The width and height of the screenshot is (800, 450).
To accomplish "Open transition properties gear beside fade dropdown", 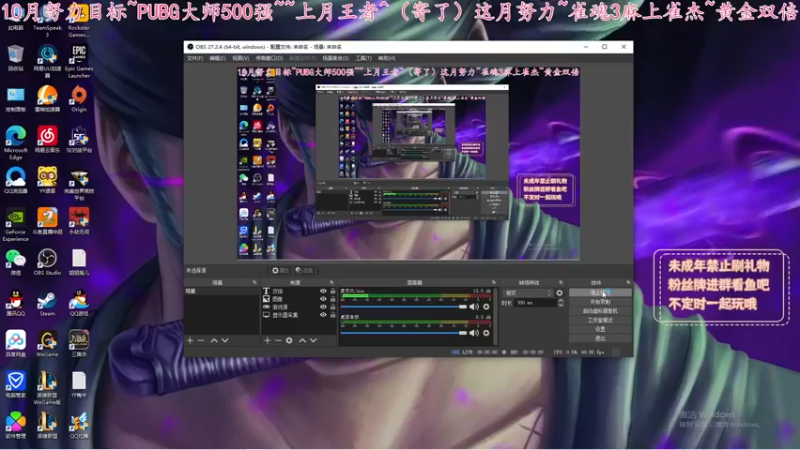I will tap(560, 293).
